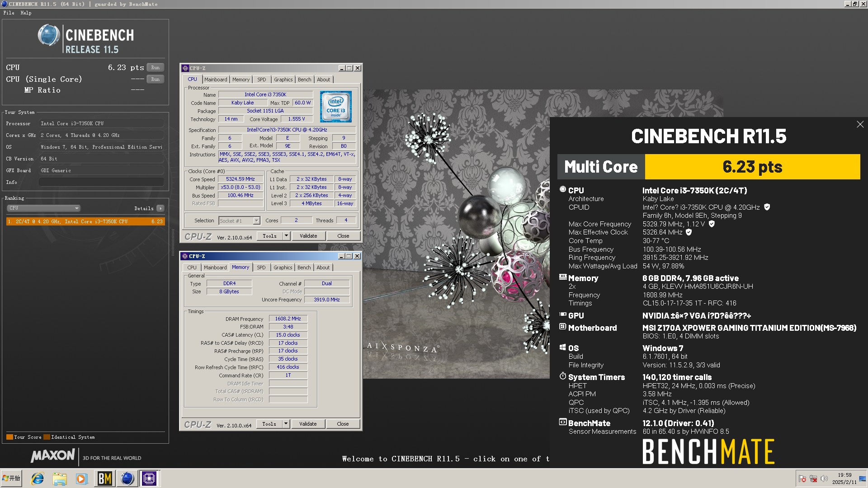Image resolution: width=868 pixels, height=488 pixels.
Task: Open About tab in lower CPU-Z window
Action: [323, 267]
